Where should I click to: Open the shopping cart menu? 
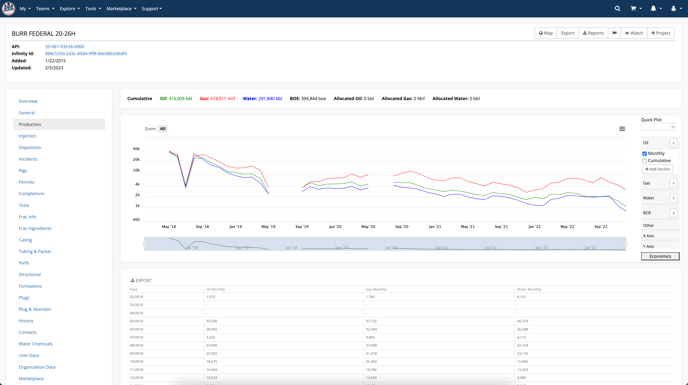click(x=635, y=8)
